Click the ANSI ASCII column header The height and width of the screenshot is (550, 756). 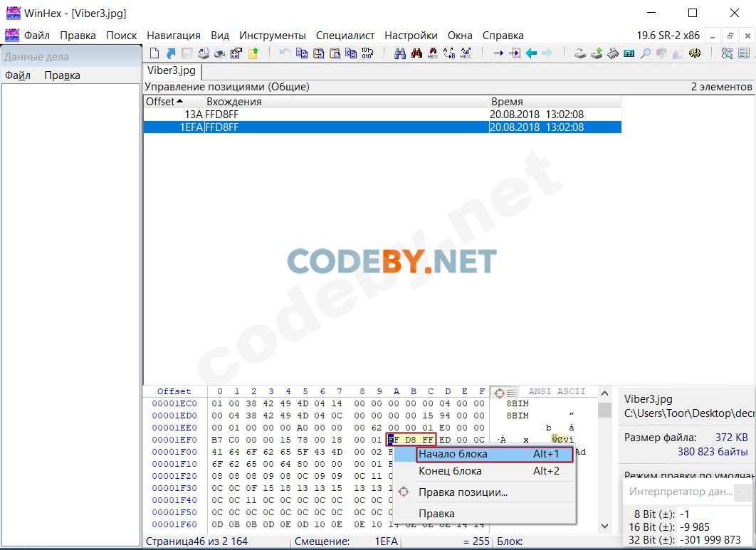coord(557,391)
